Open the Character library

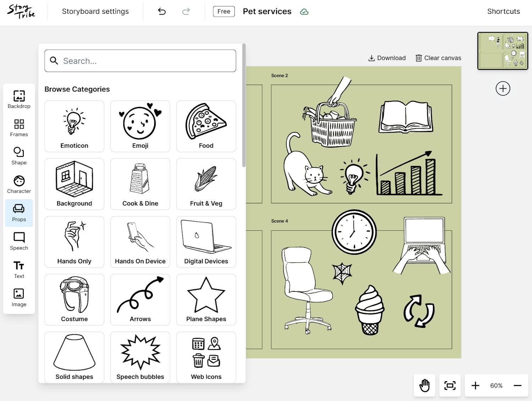(19, 185)
